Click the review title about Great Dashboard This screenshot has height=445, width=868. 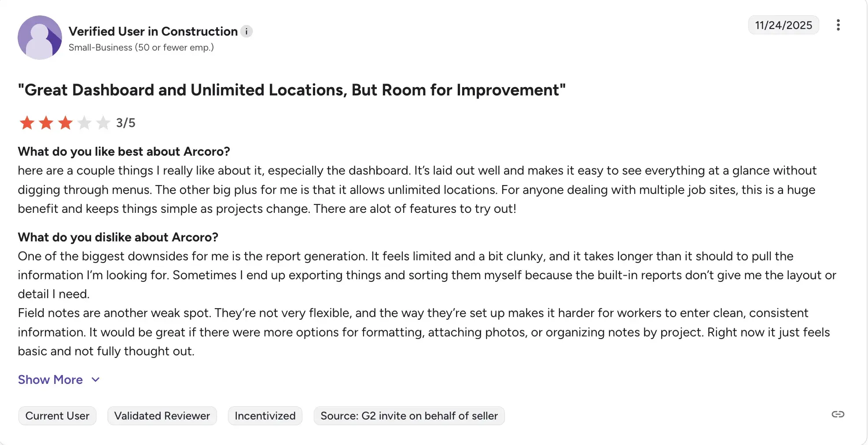tap(291, 90)
